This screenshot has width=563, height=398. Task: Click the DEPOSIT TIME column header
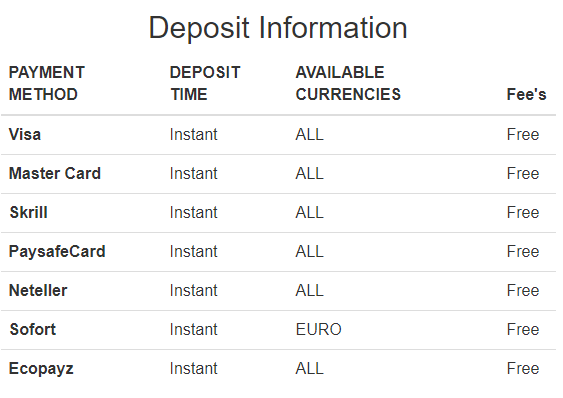coord(205,83)
